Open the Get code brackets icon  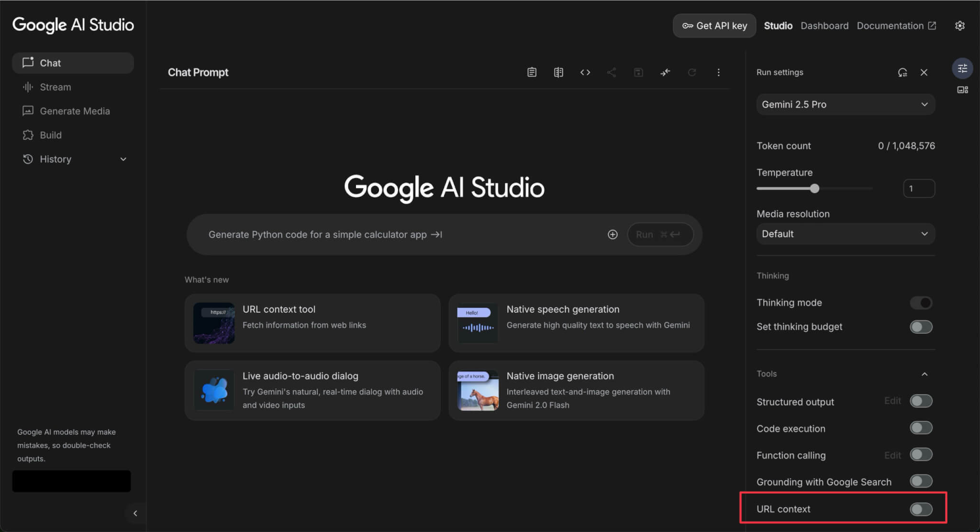(x=585, y=72)
